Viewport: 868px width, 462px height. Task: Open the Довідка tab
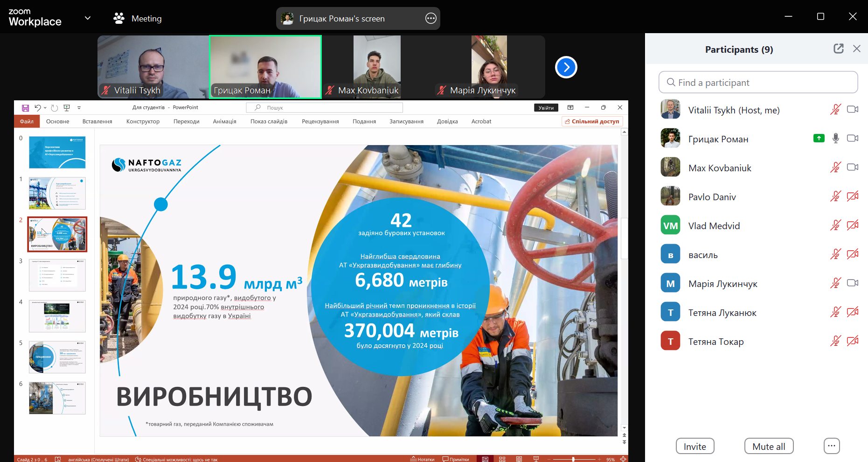click(x=447, y=121)
